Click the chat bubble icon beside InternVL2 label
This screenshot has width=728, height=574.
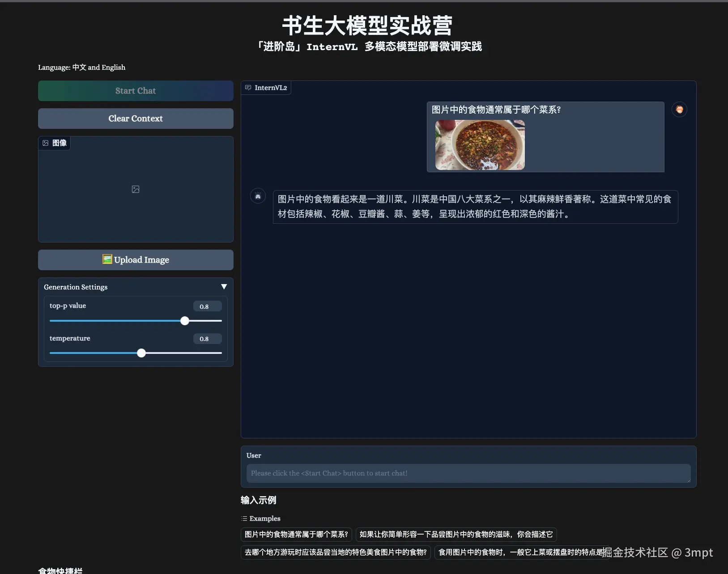(x=248, y=88)
